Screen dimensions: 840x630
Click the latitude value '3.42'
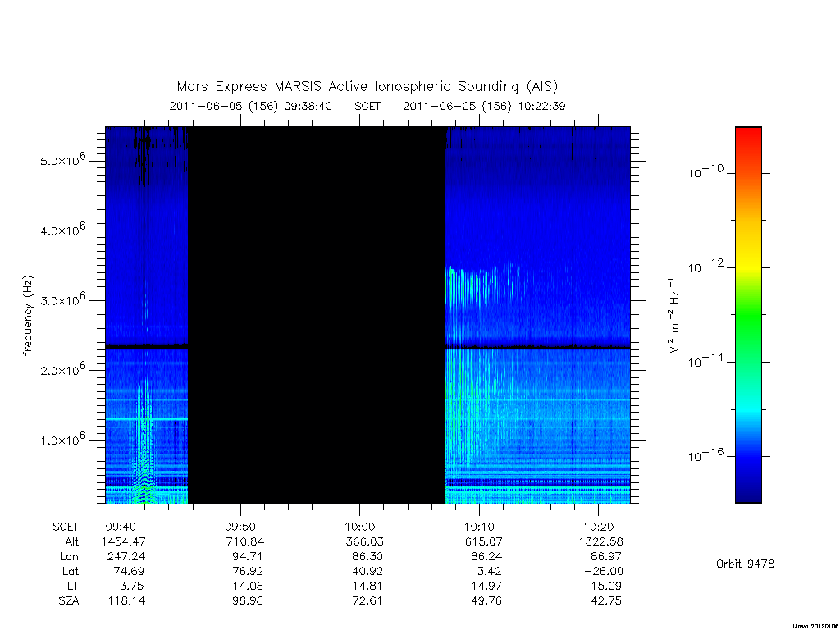coord(491,572)
